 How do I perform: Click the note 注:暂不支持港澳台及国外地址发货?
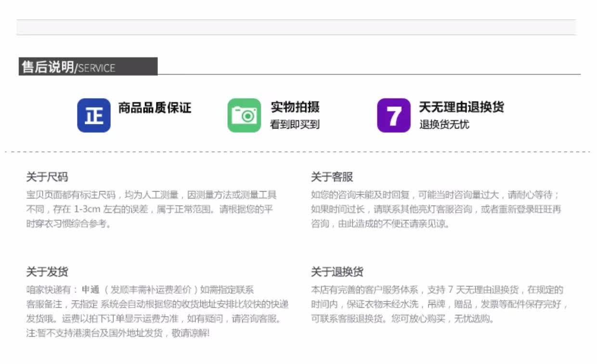click(118, 333)
